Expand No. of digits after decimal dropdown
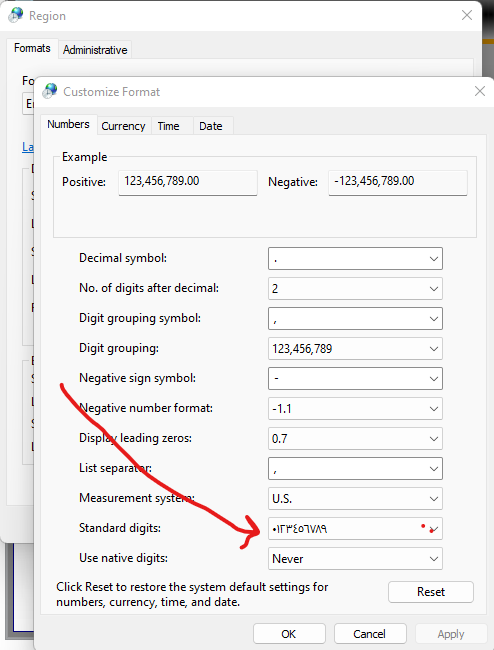 coord(355,289)
